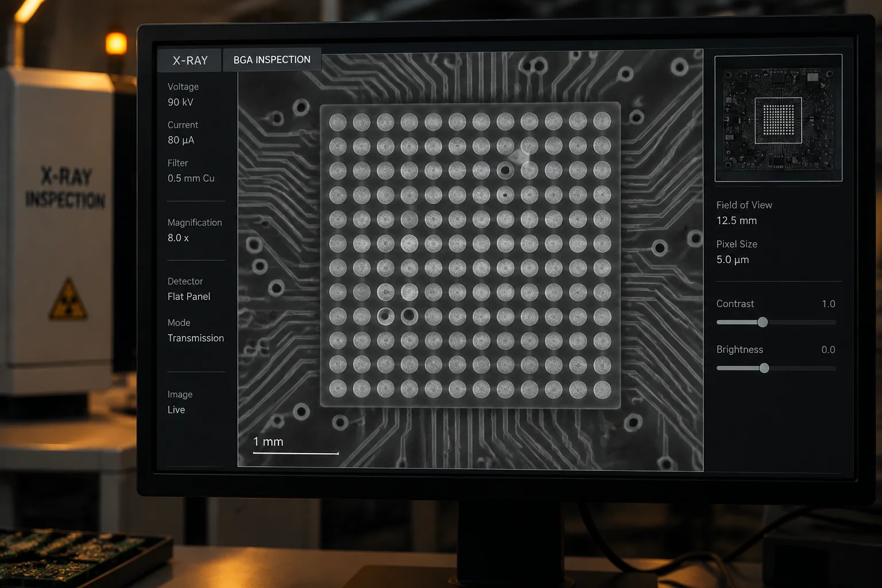The width and height of the screenshot is (882, 588).
Task: Click the Transmission mode value
Action: pos(196,338)
